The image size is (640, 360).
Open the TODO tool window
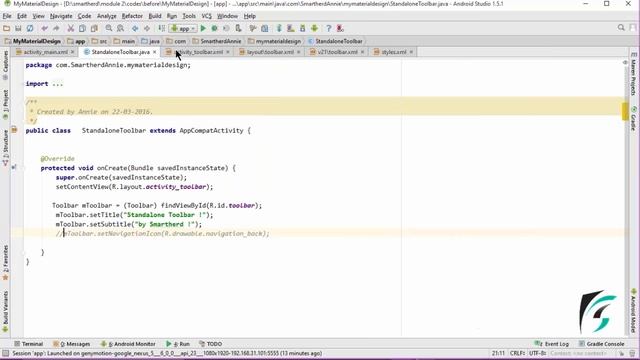coord(211,344)
